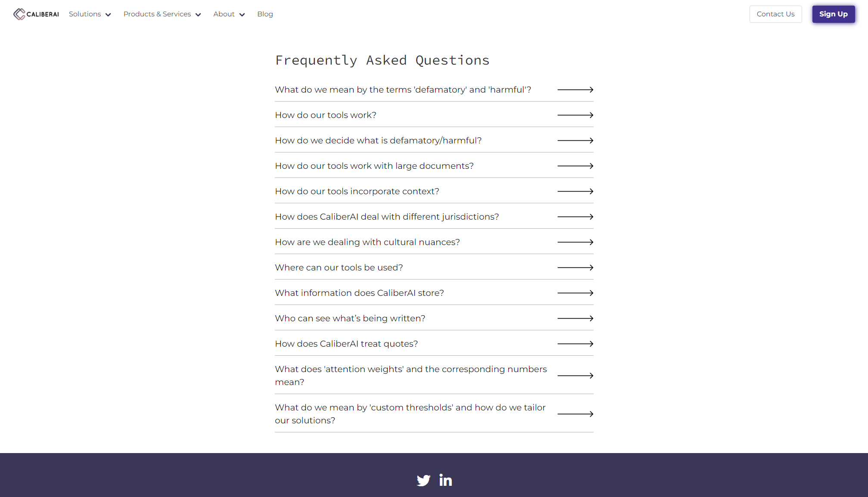This screenshot has height=497, width=868.
Task: Open the Twitter icon in footer
Action: 423,480
